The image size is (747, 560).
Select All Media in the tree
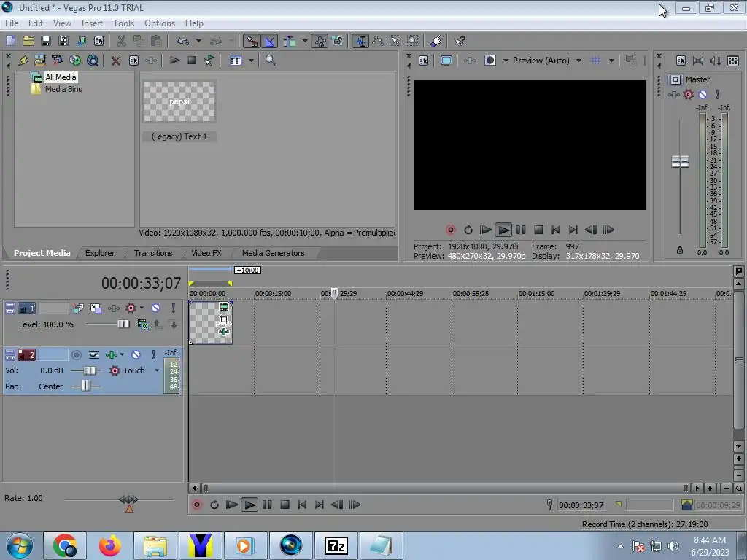point(61,77)
